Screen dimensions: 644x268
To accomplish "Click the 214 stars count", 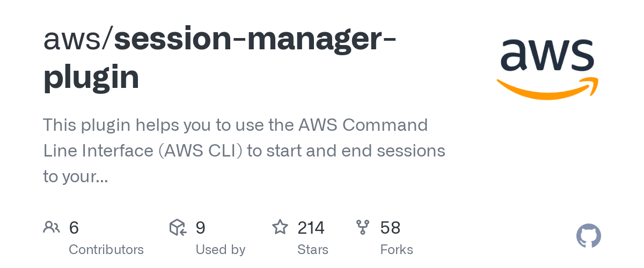I will point(311,228).
